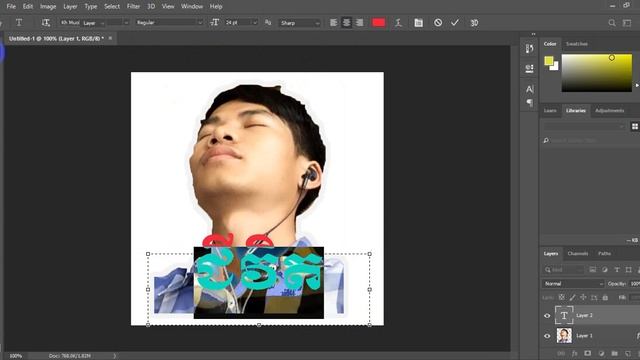Click the yellow foreground color swatch
Image resolution: width=640 pixels, height=360 pixels.
[x=548, y=60]
